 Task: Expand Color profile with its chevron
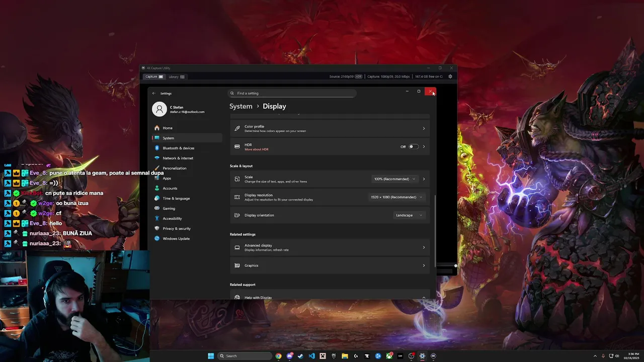[424, 129]
